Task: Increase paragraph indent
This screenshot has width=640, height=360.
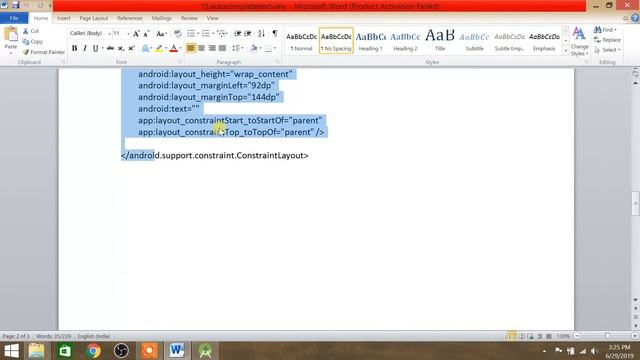Action: tap(248, 33)
